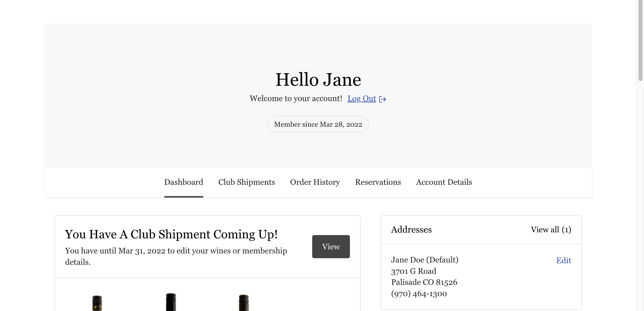Viewport: 644px width, 311px height.
Task: Open the Account Details tab
Action: 444,182
